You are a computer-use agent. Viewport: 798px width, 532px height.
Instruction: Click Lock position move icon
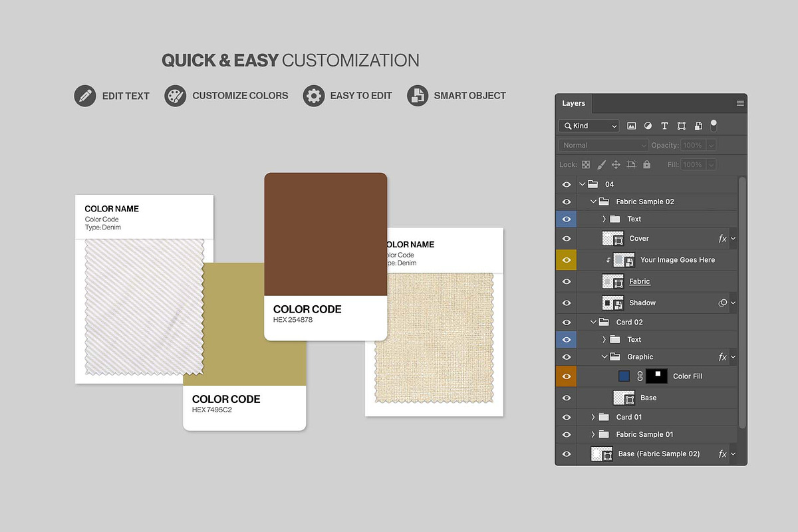tap(616, 164)
